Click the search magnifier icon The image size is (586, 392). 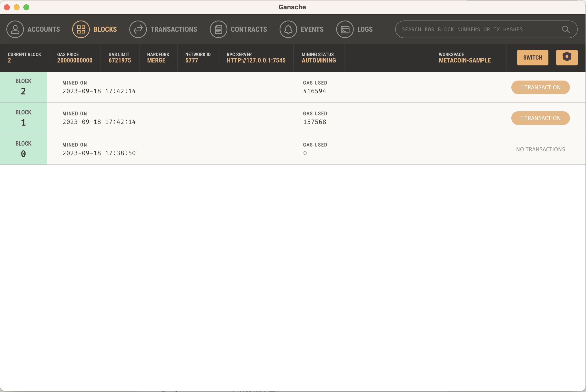pyautogui.click(x=566, y=29)
